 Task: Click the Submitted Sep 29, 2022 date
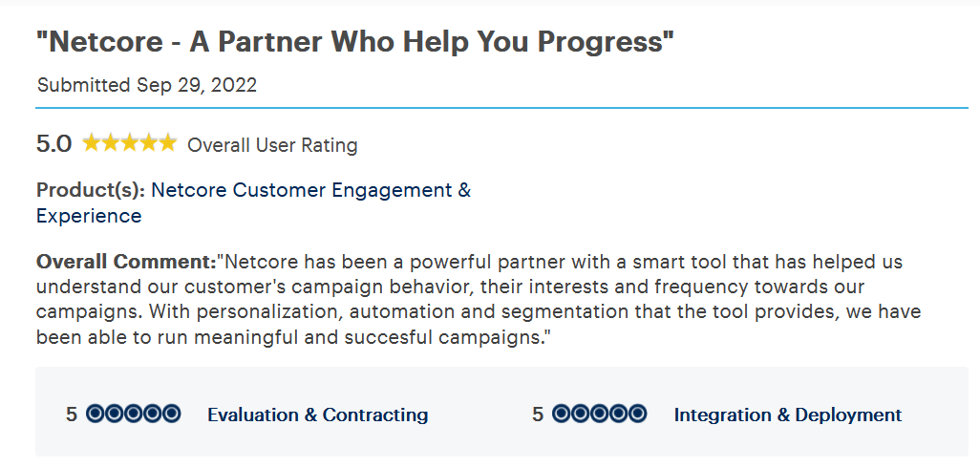point(147,85)
